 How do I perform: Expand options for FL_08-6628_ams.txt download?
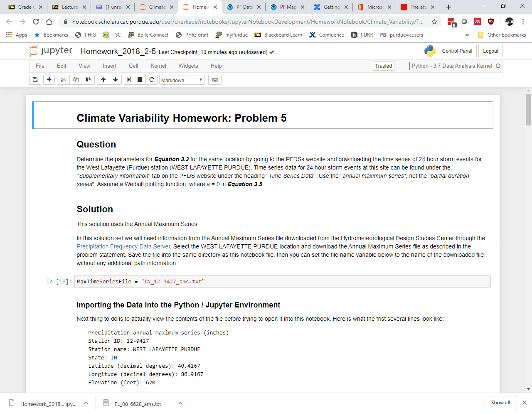[180, 403]
